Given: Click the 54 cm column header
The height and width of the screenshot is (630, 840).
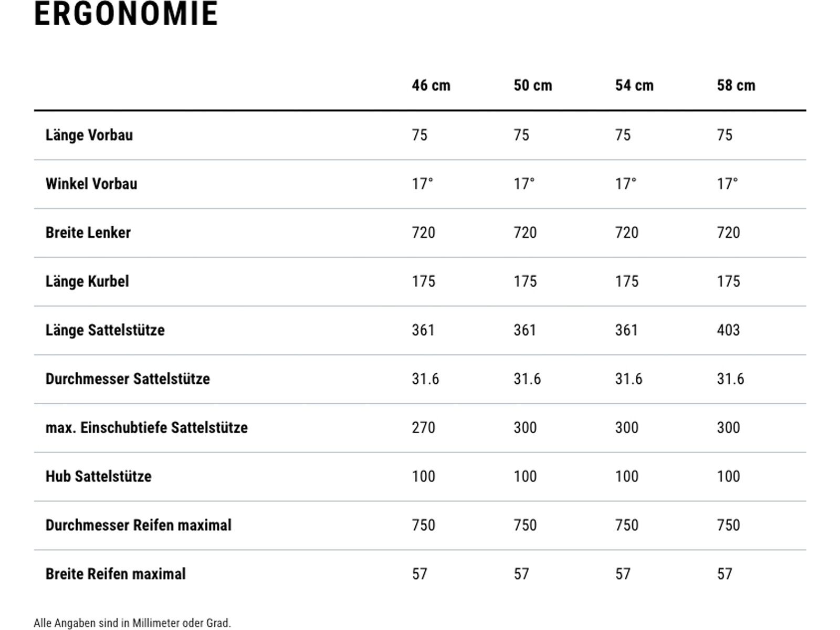Looking at the screenshot, I should [x=634, y=86].
